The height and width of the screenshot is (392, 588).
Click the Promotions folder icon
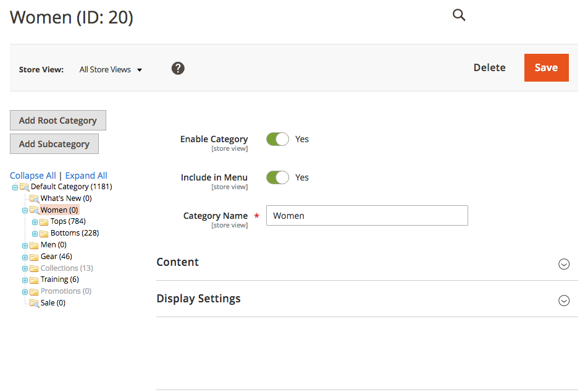click(34, 292)
